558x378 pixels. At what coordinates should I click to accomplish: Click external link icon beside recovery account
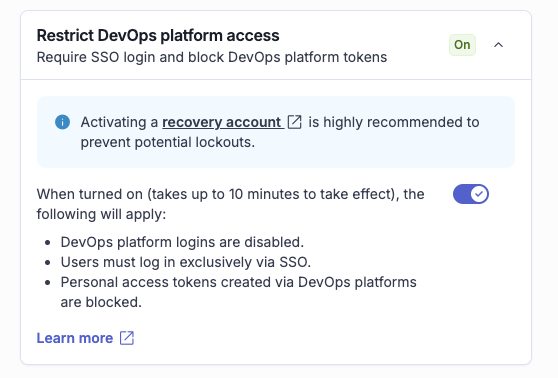[294, 122]
